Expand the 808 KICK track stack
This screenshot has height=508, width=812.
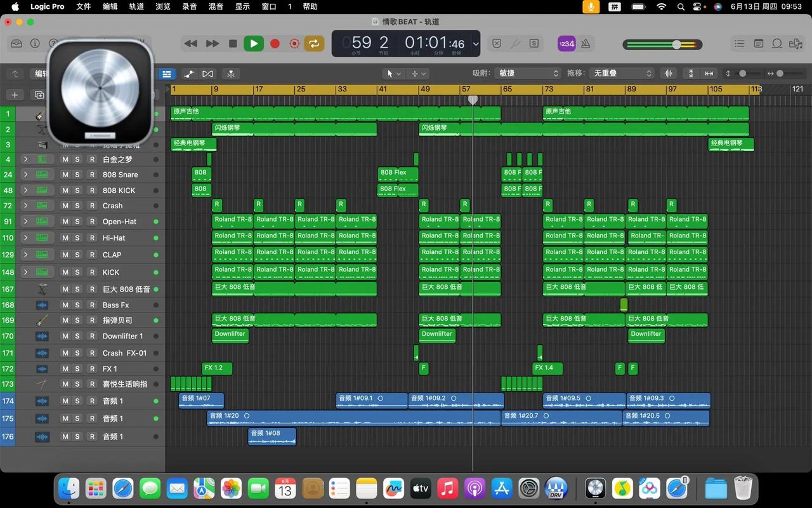(25, 190)
